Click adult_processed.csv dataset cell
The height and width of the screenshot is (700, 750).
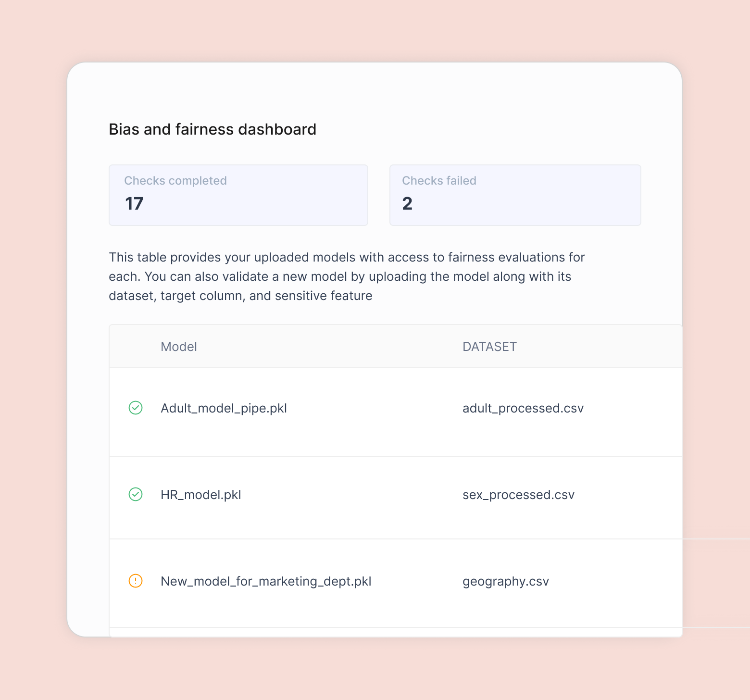[523, 408]
